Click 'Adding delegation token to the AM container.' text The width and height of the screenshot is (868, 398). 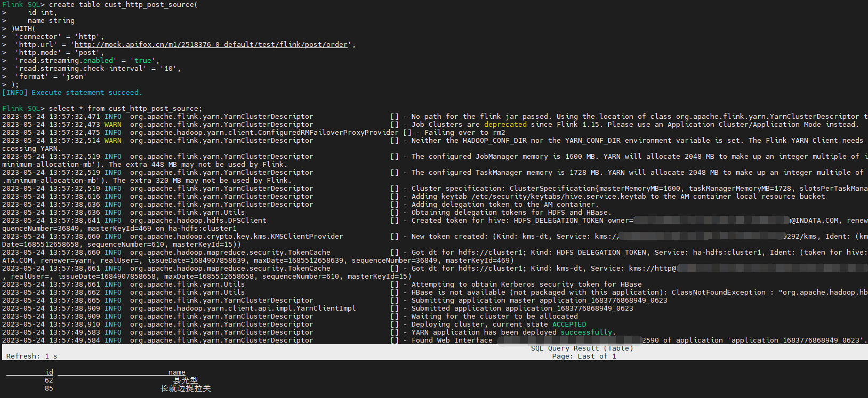505,205
